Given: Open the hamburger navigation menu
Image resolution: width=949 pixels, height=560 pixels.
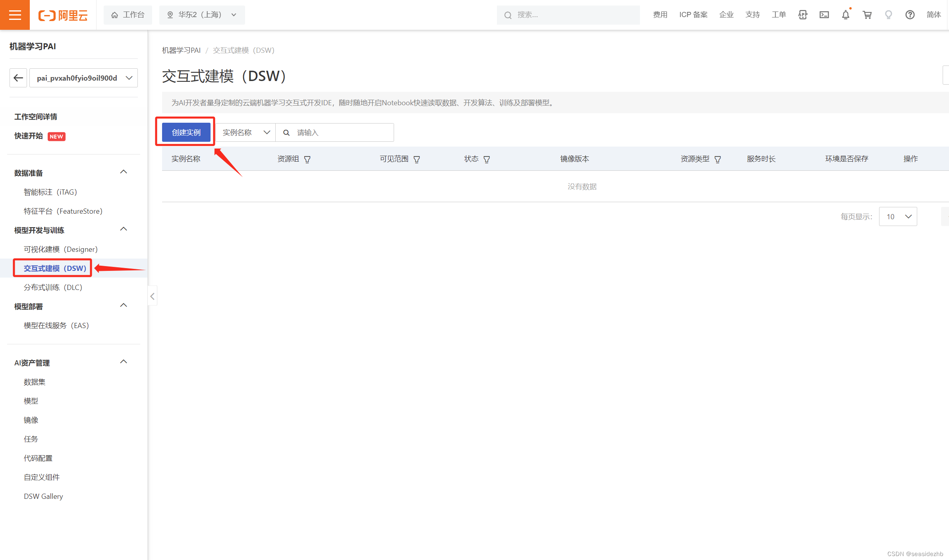Looking at the screenshot, I should pyautogui.click(x=15, y=15).
